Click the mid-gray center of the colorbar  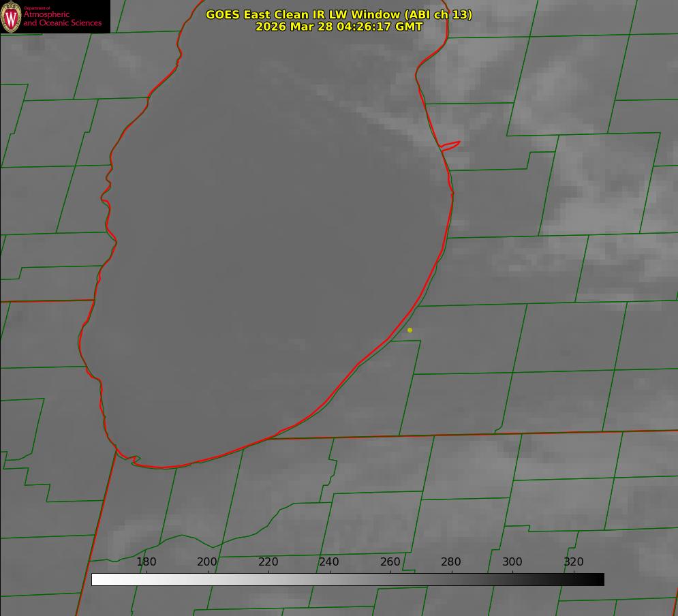click(x=348, y=579)
